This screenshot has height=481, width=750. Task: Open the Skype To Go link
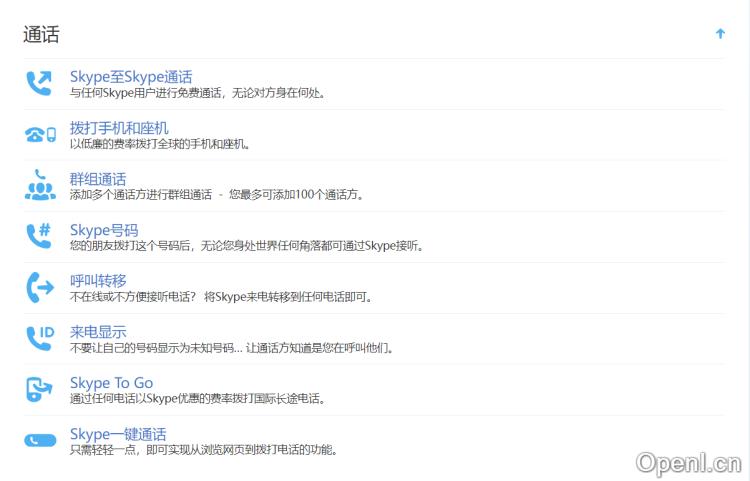coord(111,383)
